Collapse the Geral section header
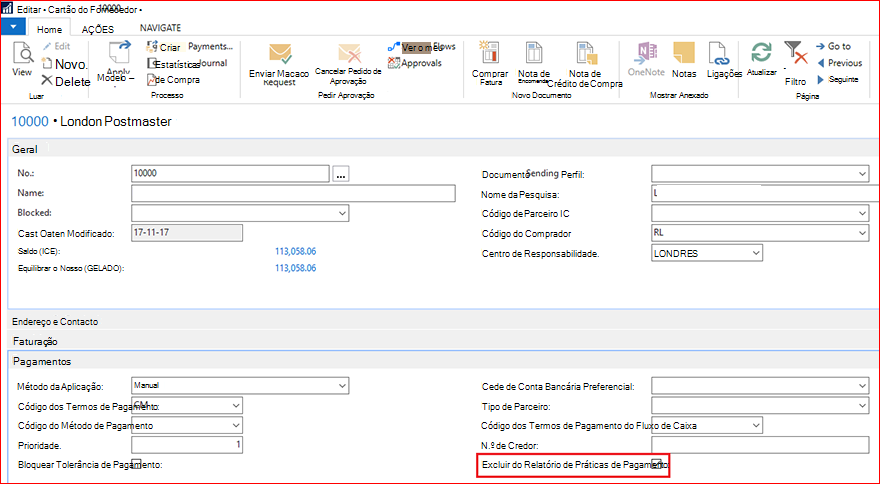The height and width of the screenshot is (484, 880). tap(443, 149)
